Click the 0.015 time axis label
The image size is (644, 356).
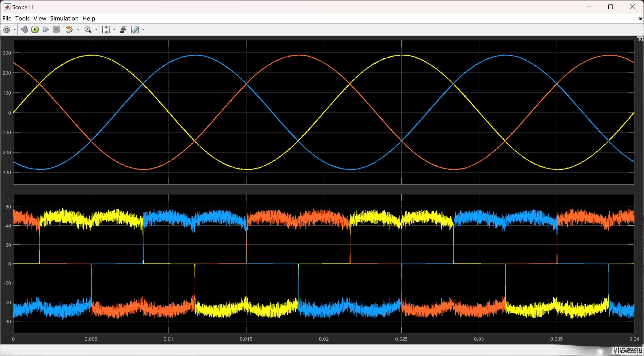point(246,339)
